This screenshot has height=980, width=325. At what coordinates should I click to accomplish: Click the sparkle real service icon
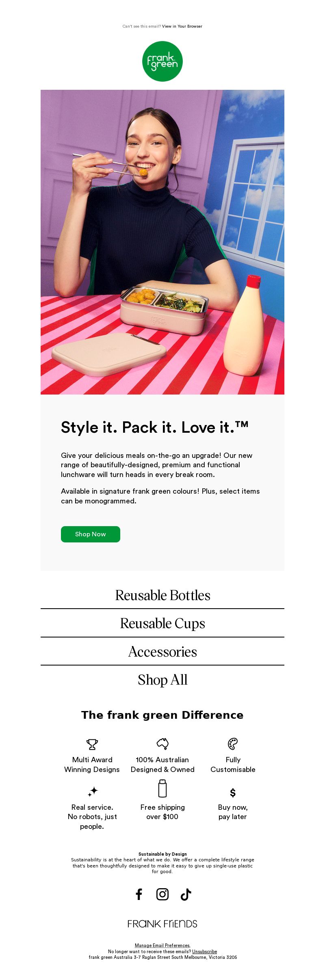tap(93, 791)
